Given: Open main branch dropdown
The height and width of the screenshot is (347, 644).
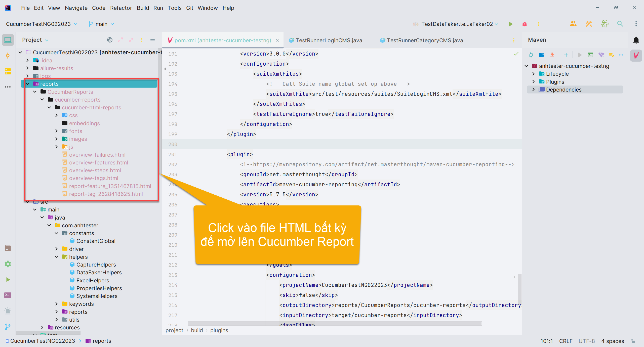Looking at the screenshot, I should pyautogui.click(x=101, y=24).
